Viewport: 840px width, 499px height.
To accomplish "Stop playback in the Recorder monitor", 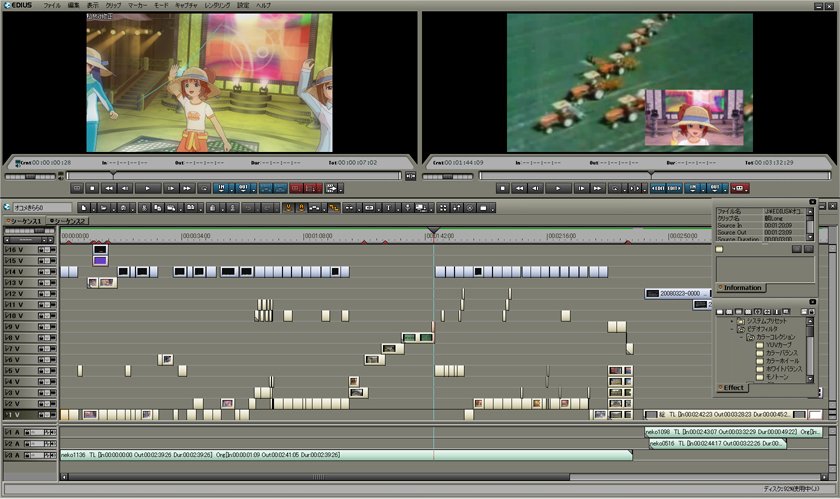I will [x=502, y=188].
